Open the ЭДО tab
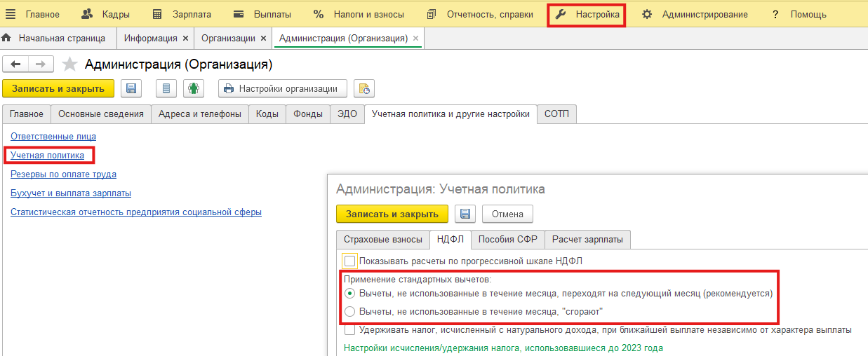Viewport: 868px width, 356px height. click(347, 114)
